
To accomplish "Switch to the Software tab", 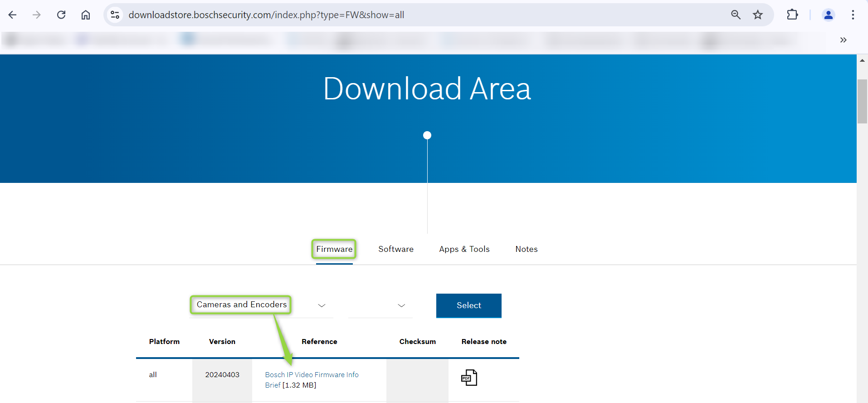I will point(395,249).
